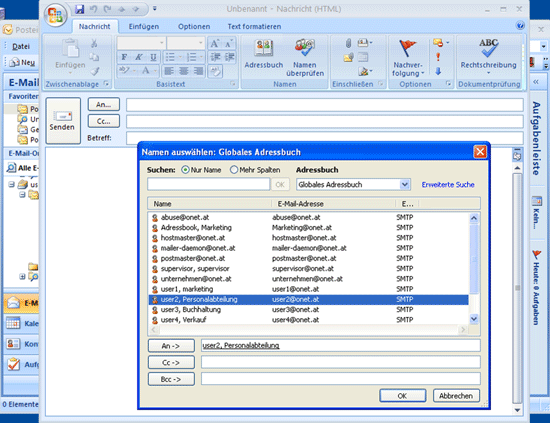Switch to the Text formatieren tab
Viewport: 550px width, 423px height.
(254, 26)
